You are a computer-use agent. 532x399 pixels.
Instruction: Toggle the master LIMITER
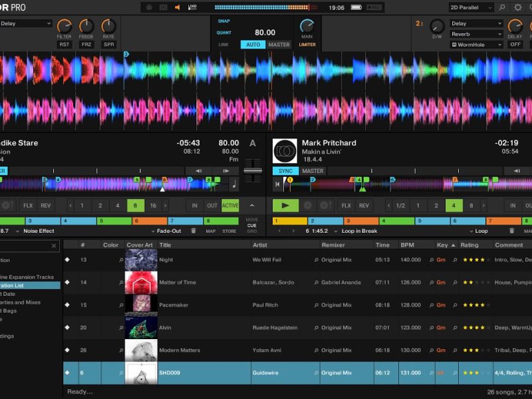click(x=307, y=45)
